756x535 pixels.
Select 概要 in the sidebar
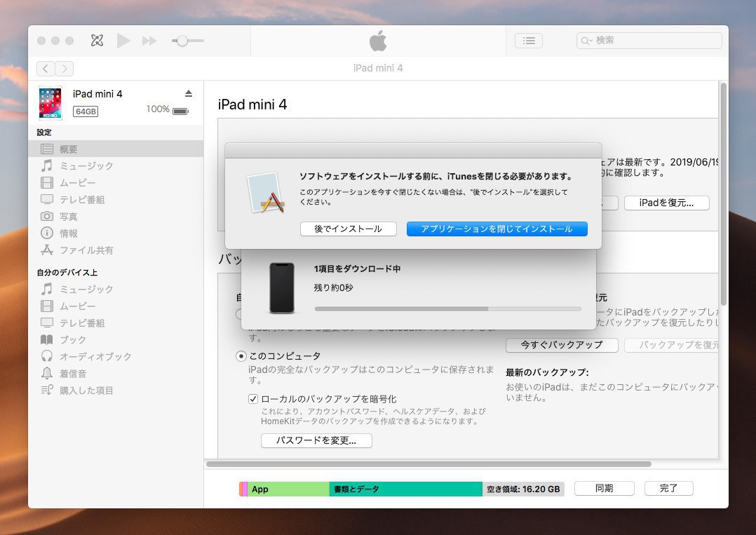[69, 149]
